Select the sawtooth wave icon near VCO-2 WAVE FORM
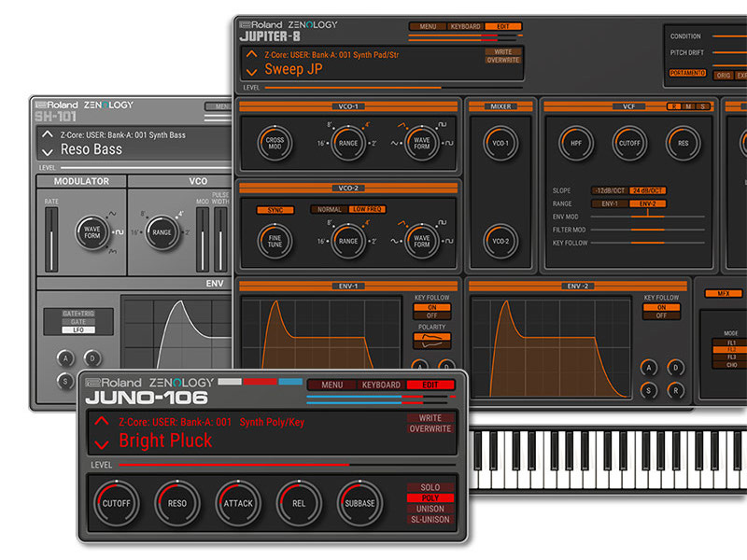 (x=402, y=223)
